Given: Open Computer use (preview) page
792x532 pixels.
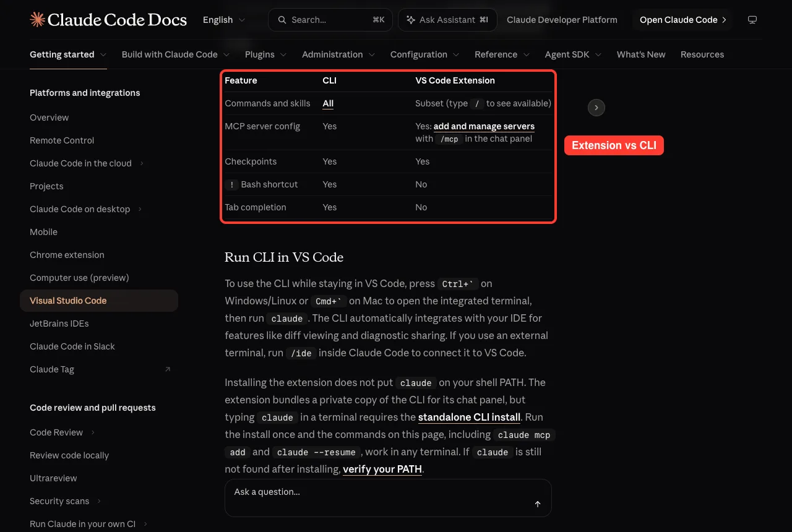Looking at the screenshot, I should [x=79, y=278].
